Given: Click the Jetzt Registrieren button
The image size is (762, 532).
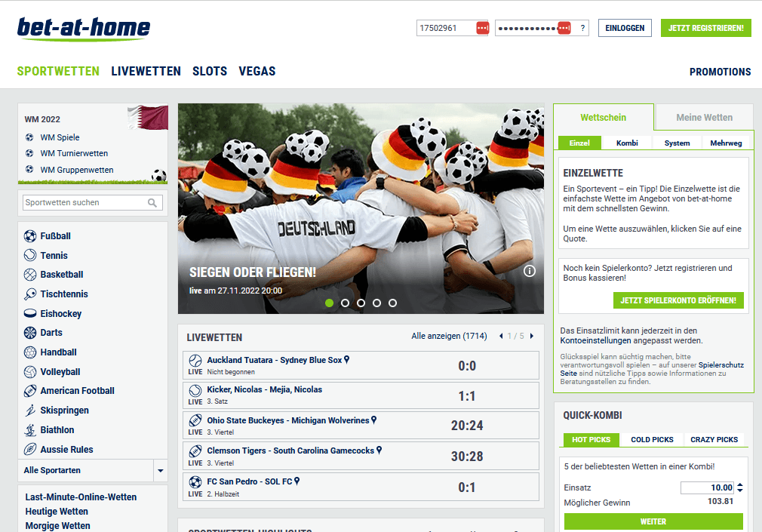Looking at the screenshot, I should coord(705,29).
